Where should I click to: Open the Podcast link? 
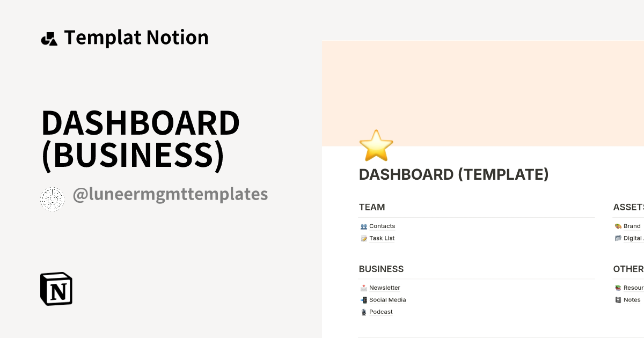pos(380,312)
